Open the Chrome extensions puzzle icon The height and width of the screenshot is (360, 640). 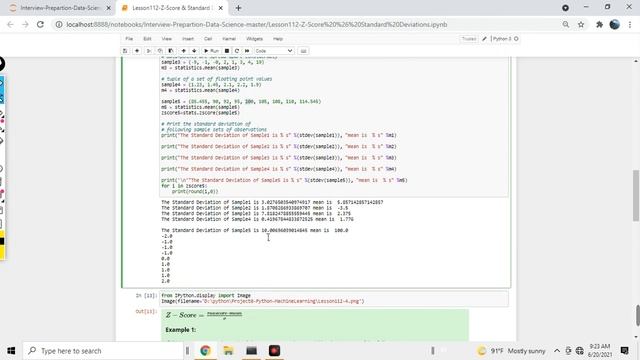[x=599, y=24]
